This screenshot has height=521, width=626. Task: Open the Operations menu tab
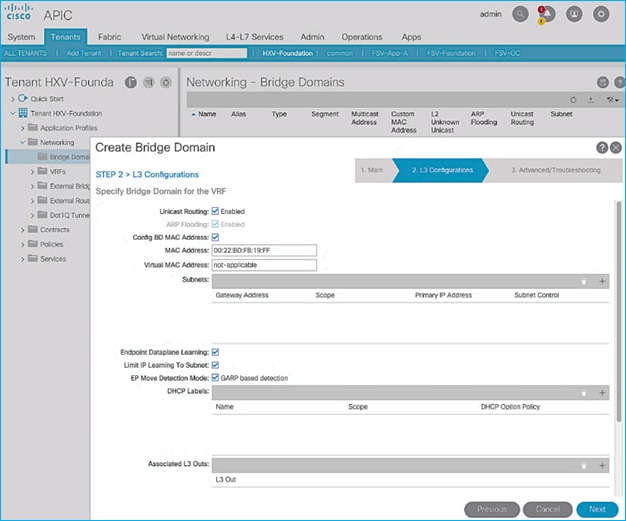point(362,37)
